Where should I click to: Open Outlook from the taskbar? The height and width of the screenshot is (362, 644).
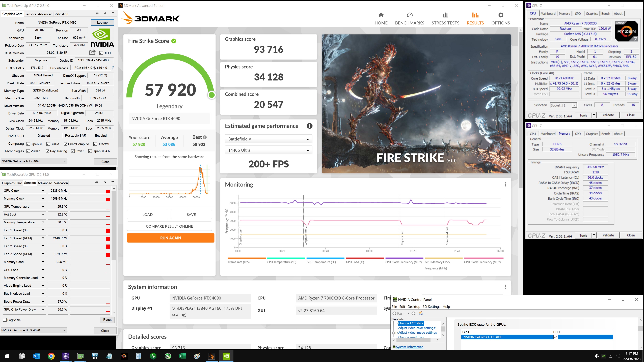[37, 356]
